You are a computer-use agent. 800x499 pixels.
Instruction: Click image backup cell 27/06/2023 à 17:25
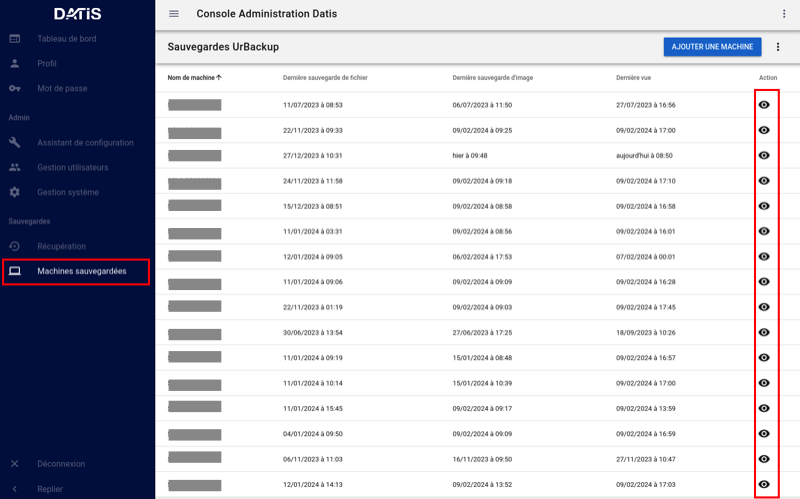482,333
